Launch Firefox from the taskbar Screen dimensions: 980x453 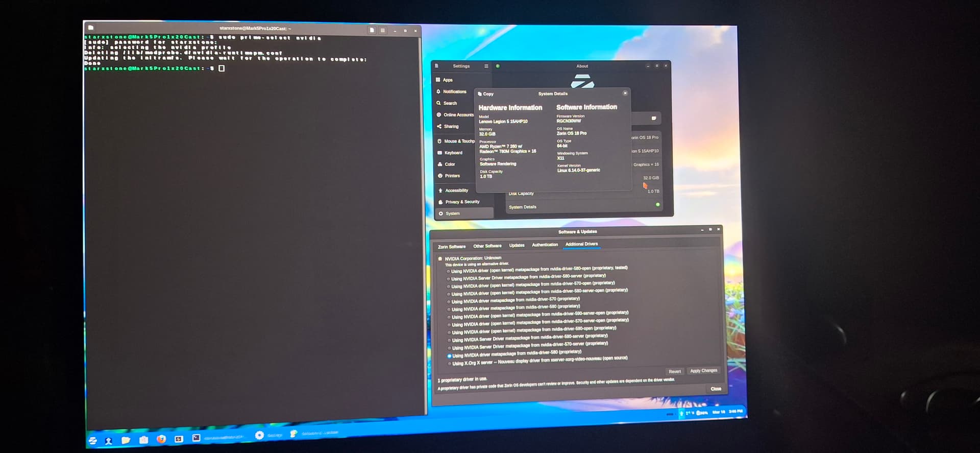click(161, 439)
